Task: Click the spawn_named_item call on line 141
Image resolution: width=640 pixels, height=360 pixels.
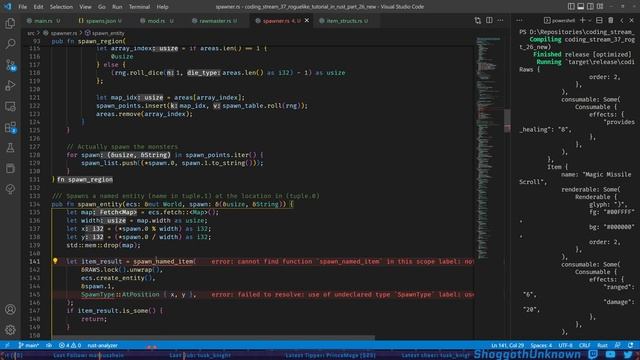Action: (164, 262)
